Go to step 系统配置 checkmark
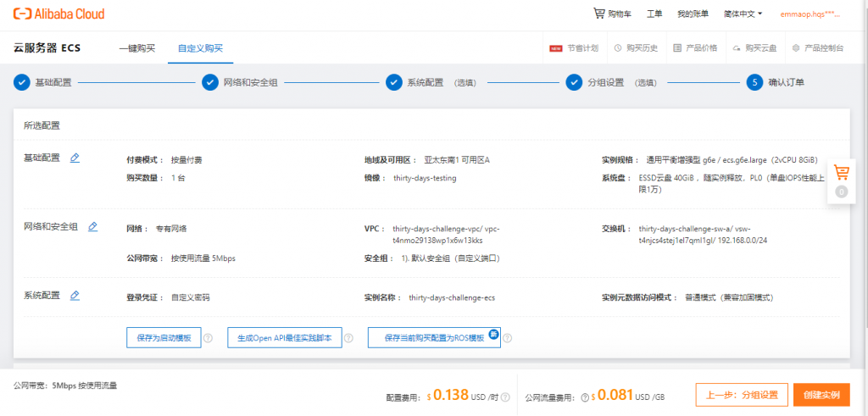 (x=394, y=82)
